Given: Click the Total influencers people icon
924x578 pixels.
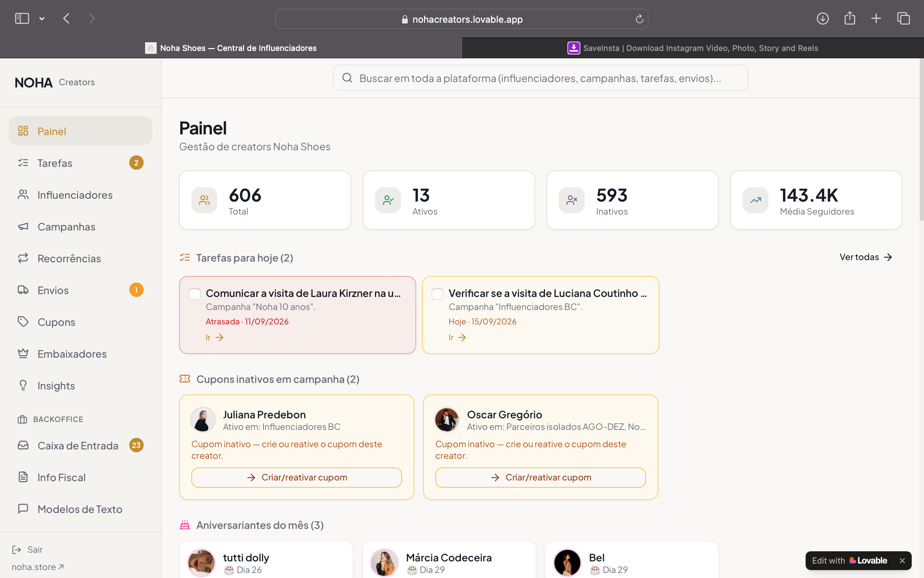Looking at the screenshot, I should pos(204,200).
